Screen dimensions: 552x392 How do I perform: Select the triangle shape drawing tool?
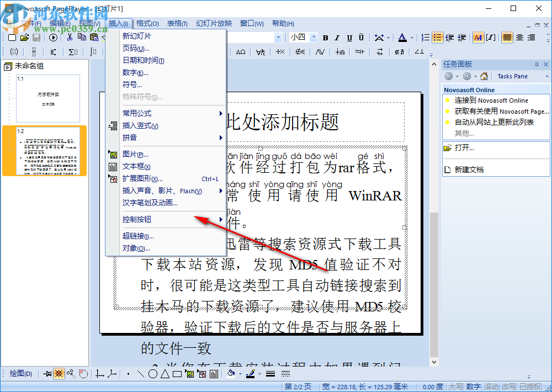point(165,373)
